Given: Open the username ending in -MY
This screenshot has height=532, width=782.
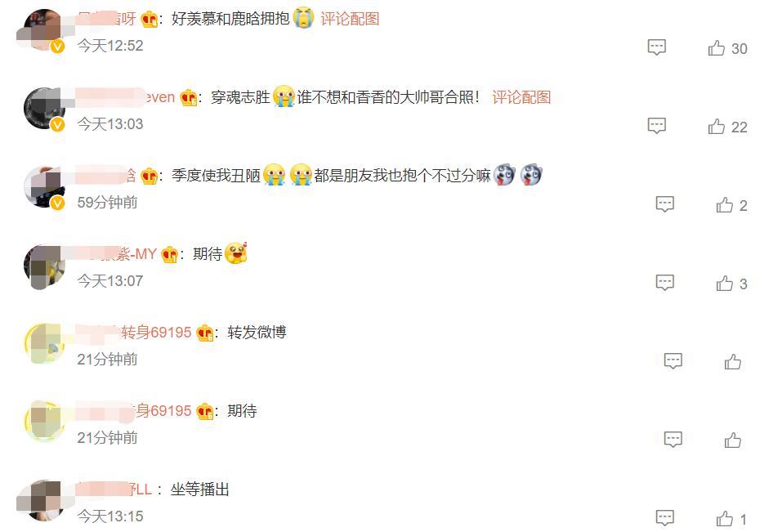Looking at the screenshot, I should click(116, 254).
